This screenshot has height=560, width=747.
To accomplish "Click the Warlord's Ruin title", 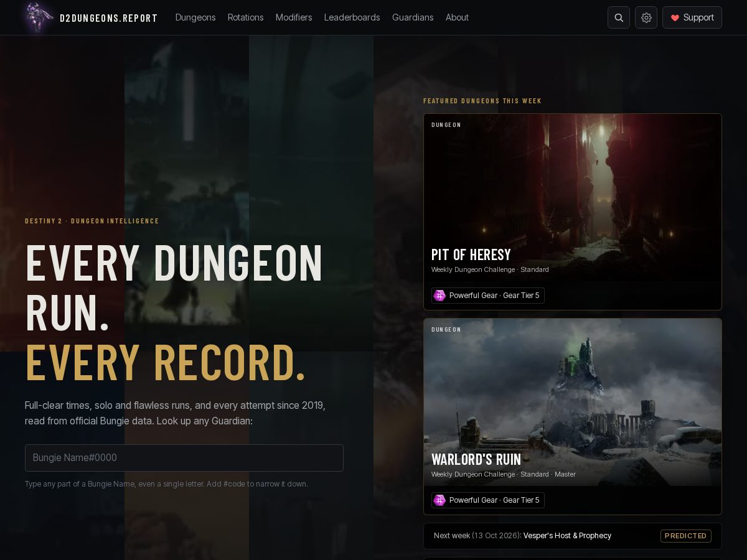I will (476, 459).
